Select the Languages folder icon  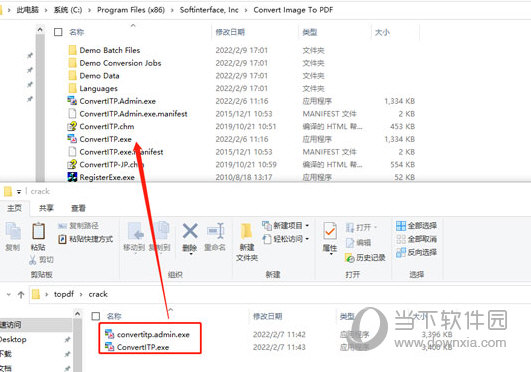[x=72, y=88]
